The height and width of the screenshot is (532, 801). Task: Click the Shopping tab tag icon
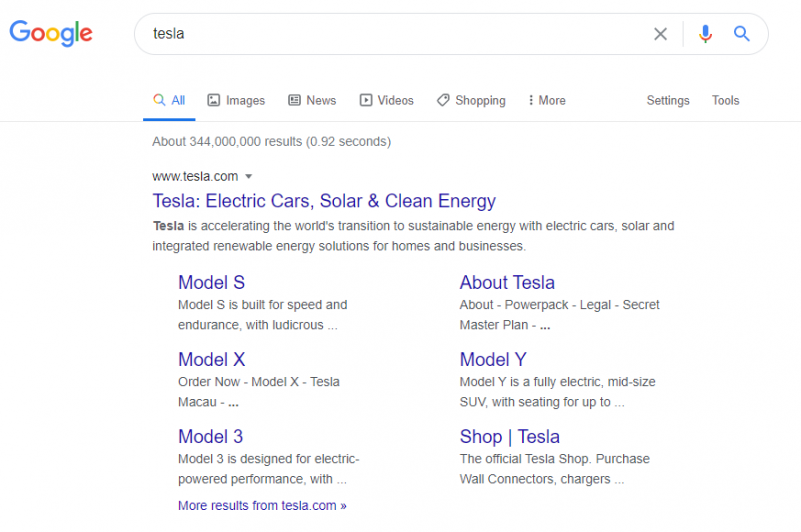(x=443, y=100)
